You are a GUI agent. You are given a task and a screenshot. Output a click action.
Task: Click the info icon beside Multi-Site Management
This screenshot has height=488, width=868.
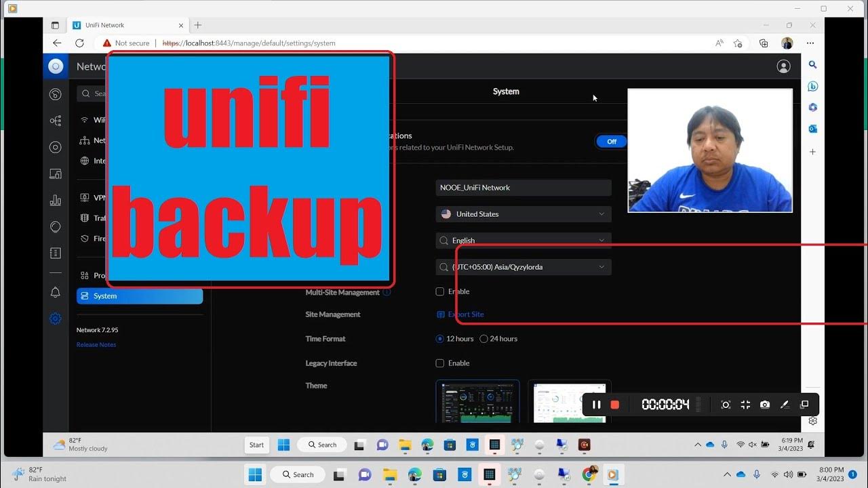387,293
